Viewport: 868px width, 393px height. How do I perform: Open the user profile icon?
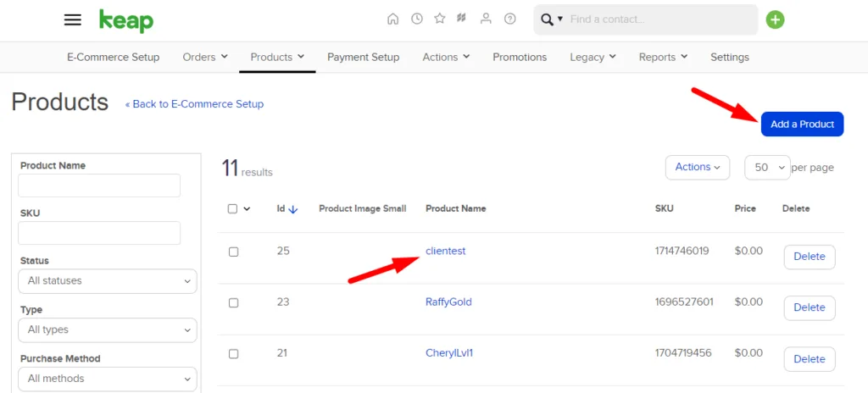pyautogui.click(x=486, y=19)
